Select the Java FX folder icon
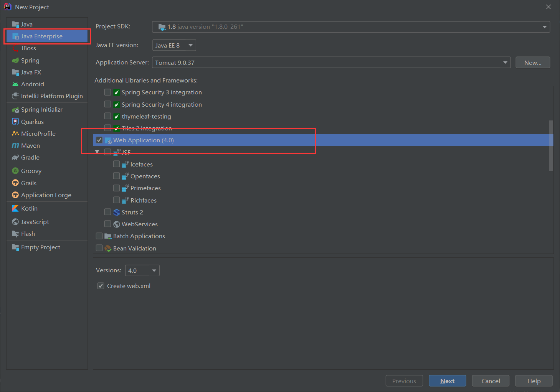Viewport: 560px width, 392px height. [15, 72]
